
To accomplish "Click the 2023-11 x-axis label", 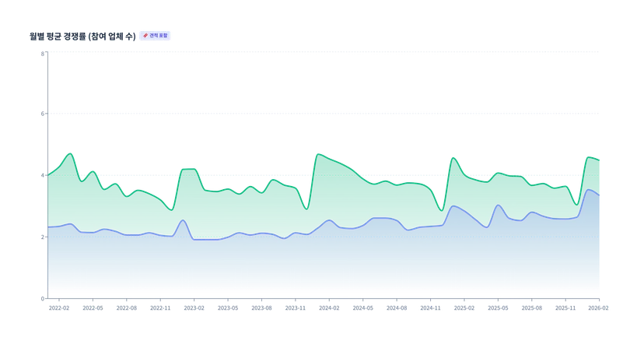I will (296, 308).
